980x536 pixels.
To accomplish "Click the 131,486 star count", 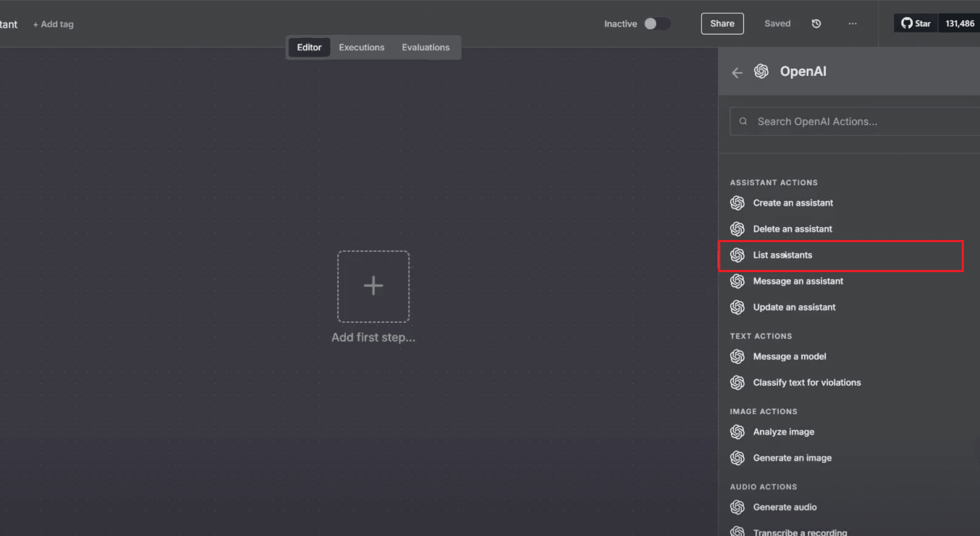I will pos(960,23).
